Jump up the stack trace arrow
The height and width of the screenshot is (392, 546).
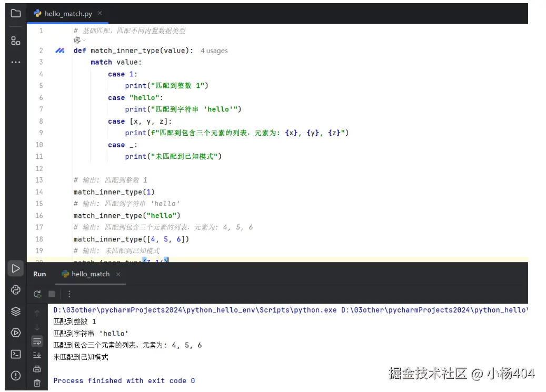pyautogui.click(x=37, y=313)
